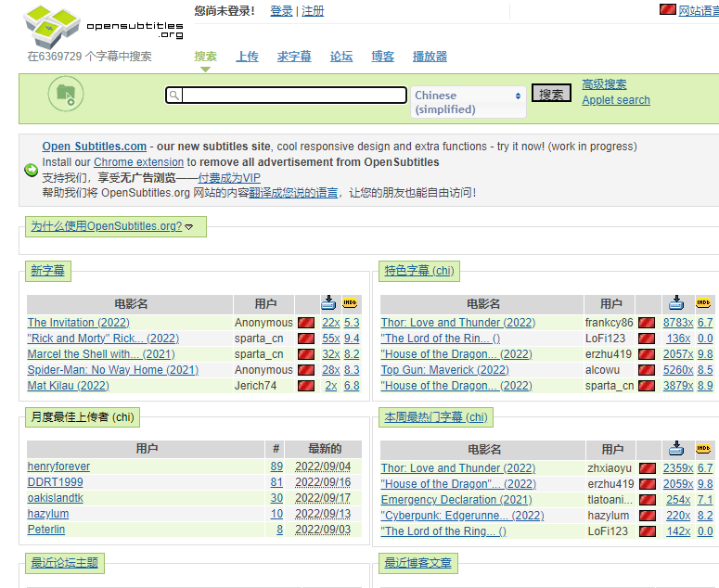Open the Chinese (simplified) language dropdown
Image resolution: width=719 pixels, height=588 pixels.
click(468, 102)
